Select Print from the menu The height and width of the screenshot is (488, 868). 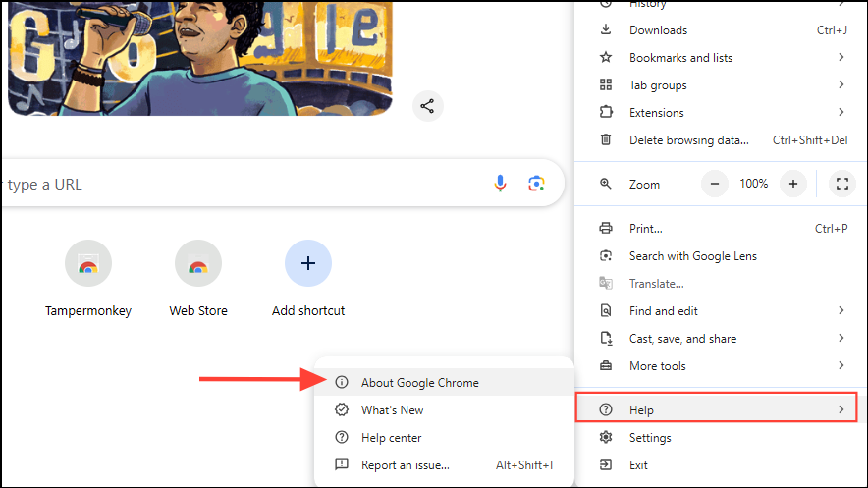coord(720,228)
